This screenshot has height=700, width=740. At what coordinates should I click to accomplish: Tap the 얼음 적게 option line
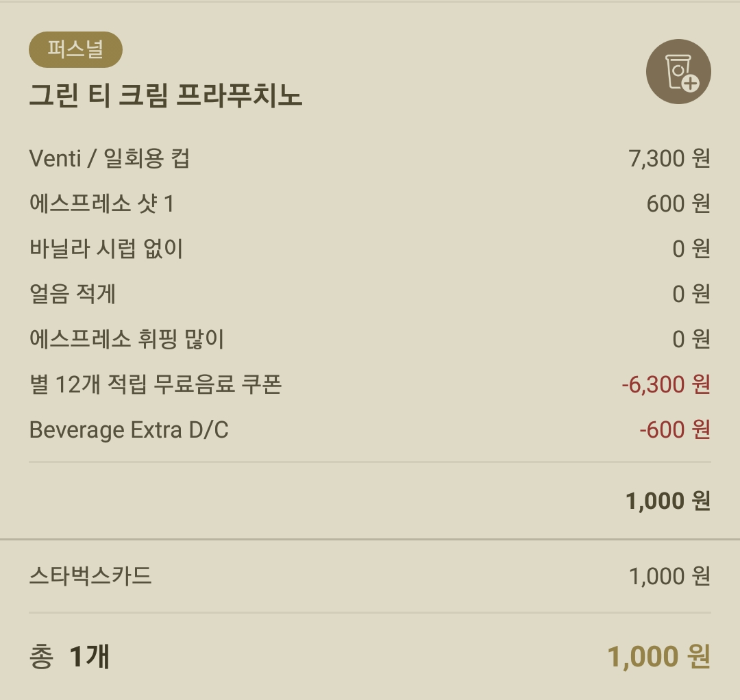pos(73,295)
